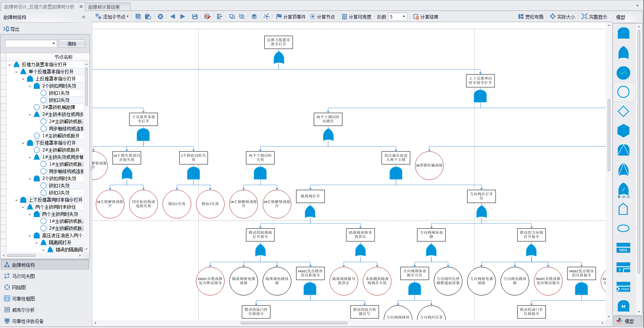Select the FDEP gate in the model palette
Screen dimensions: 644x328
(623, 287)
